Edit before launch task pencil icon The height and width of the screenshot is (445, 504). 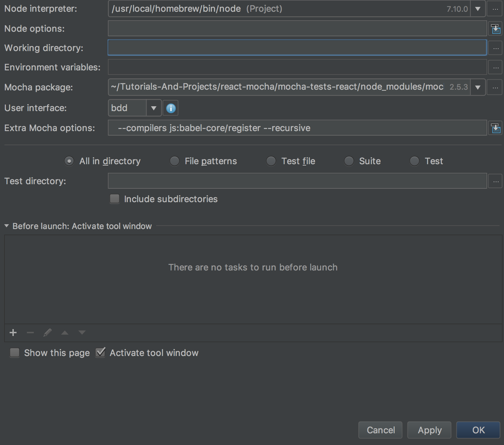pos(48,333)
